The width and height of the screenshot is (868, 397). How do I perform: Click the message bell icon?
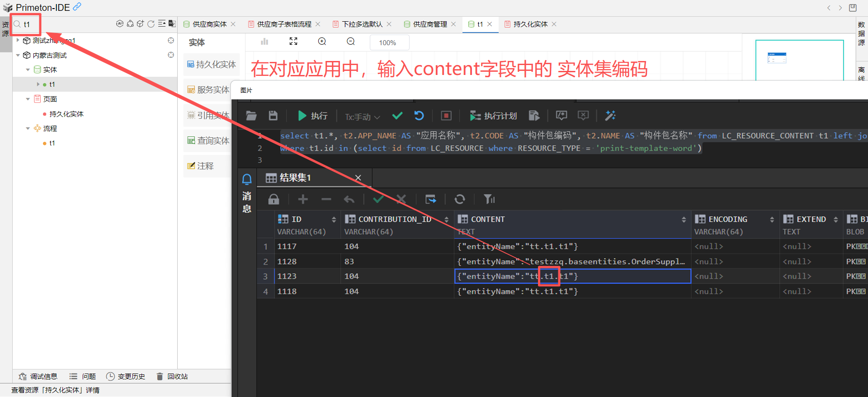point(247,179)
